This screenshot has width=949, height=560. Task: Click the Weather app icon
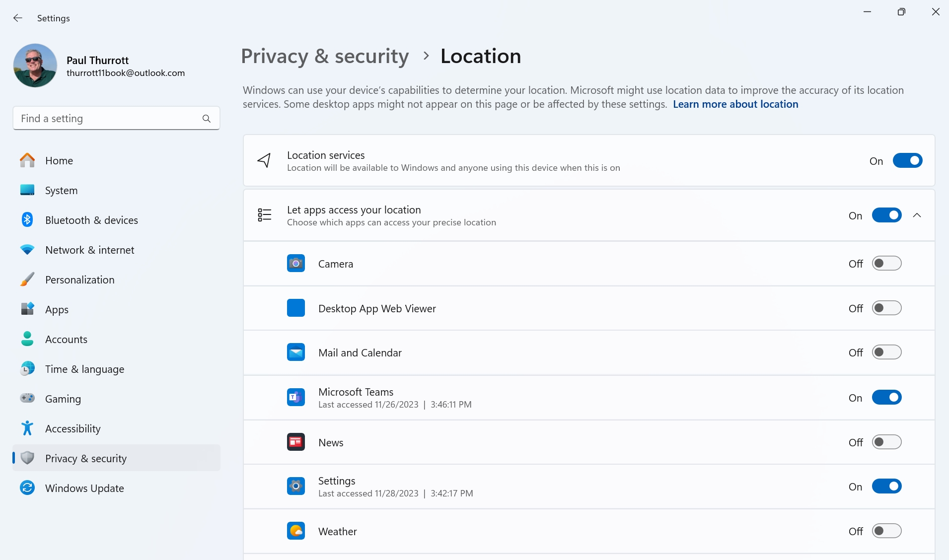tap(296, 531)
